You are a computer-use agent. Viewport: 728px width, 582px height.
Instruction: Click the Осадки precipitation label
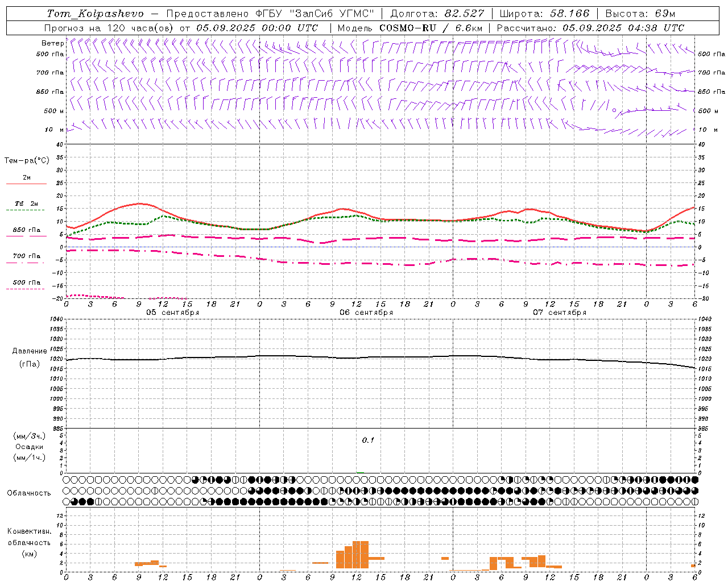point(29,447)
